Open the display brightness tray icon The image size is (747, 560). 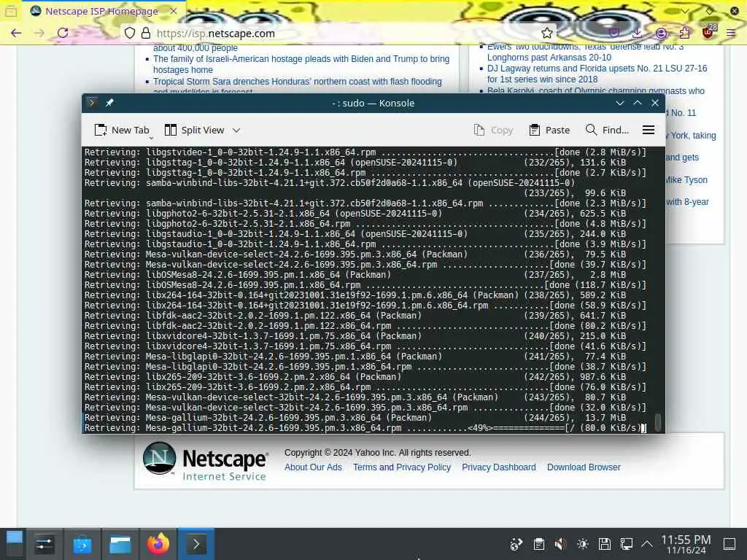583,544
